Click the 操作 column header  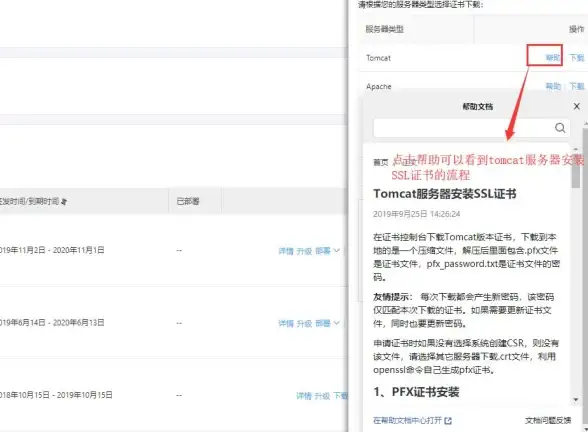[x=576, y=29]
